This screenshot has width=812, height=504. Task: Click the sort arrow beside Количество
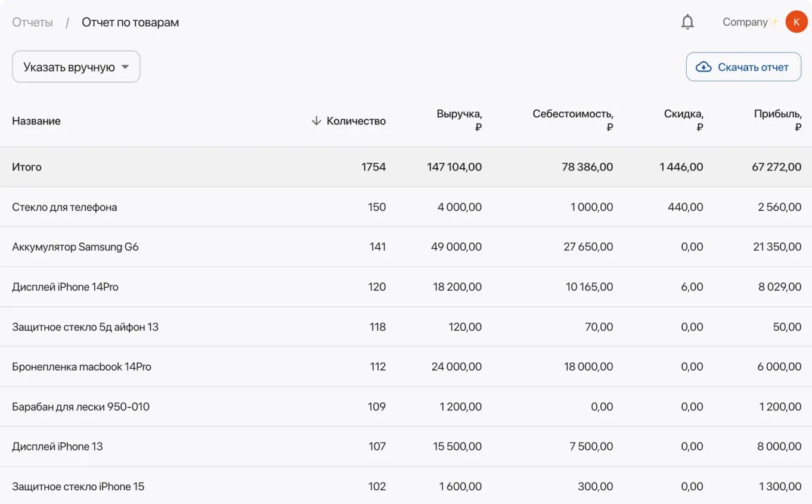pos(316,121)
